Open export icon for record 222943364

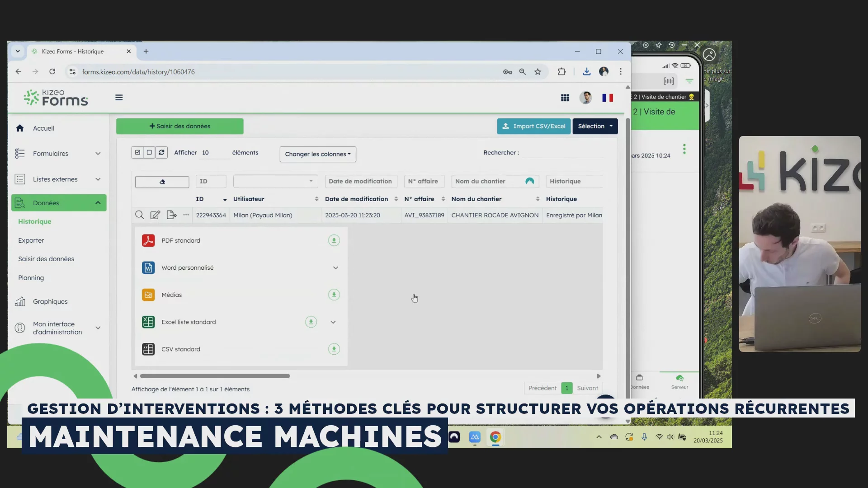[x=171, y=215]
